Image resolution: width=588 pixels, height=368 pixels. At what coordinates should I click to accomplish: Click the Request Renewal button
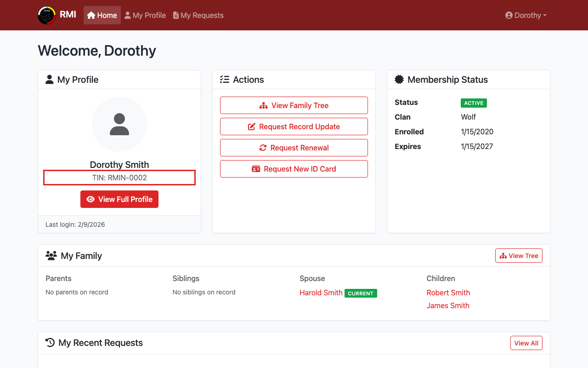pyautogui.click(x=294, y=148)
